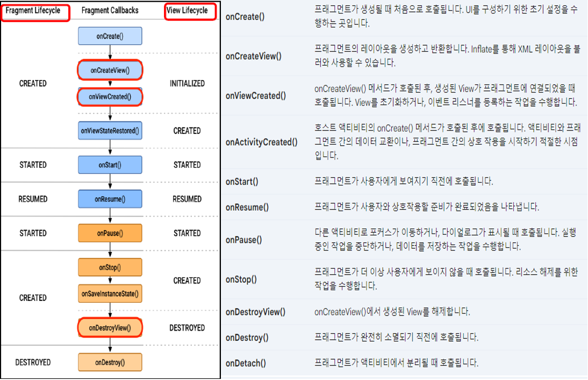Click onViewCreated() in the description table
This screenshot has height=380, width=588.
tap(256, 96)
